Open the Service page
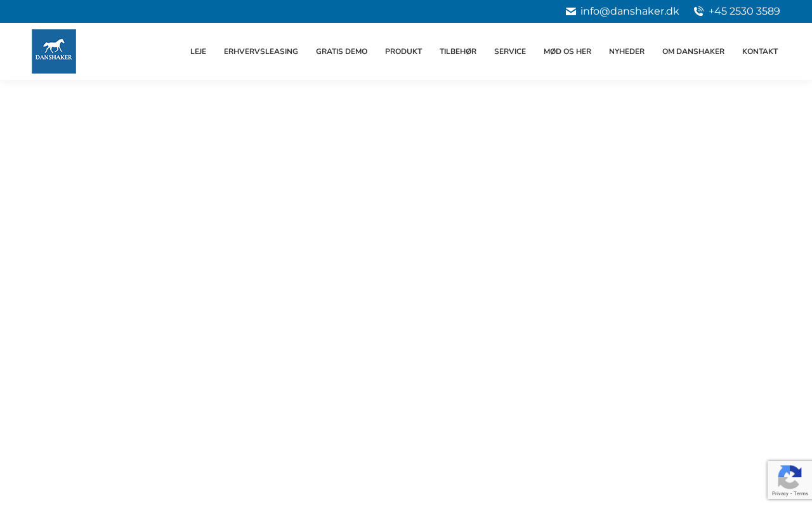The width and height of the screenshot is (812, 508). click(x=510, y=51)
